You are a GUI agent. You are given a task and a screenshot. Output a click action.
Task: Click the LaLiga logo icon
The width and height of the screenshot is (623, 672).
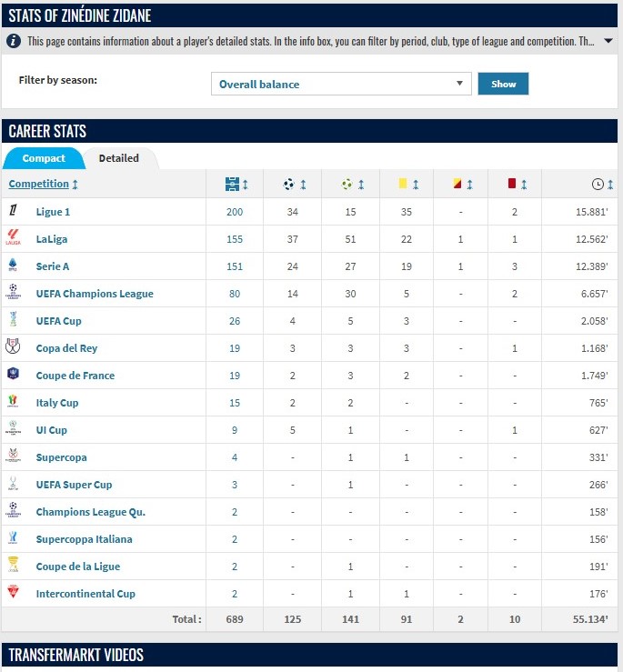(x=13, y=238)
